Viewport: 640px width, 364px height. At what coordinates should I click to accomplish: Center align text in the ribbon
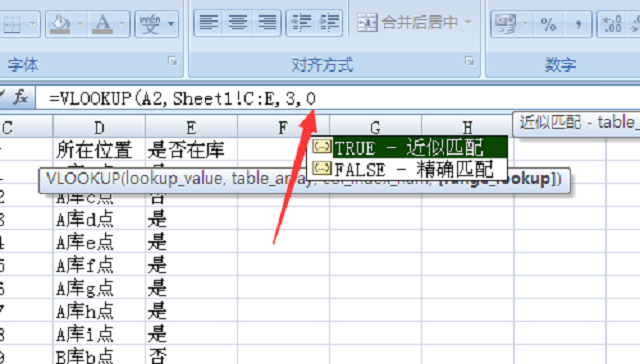pos(238,23)
